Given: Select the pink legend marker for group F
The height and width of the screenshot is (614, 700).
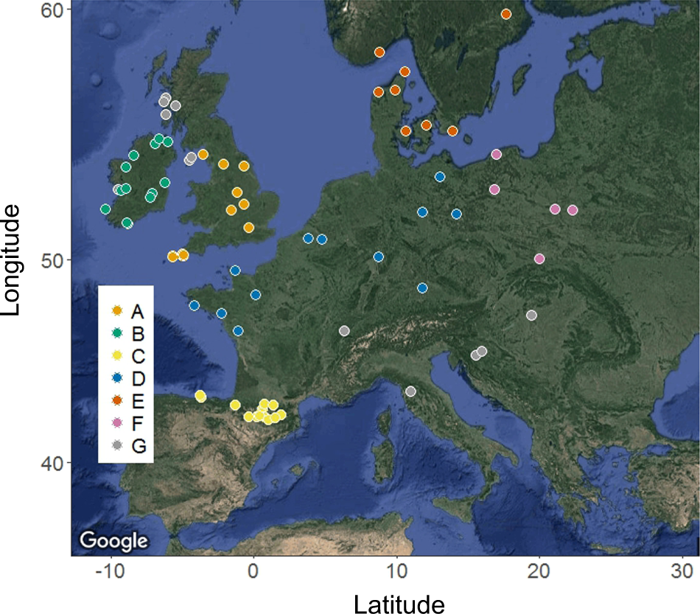Looking at the screenshot, I should [x=116, y=423].
